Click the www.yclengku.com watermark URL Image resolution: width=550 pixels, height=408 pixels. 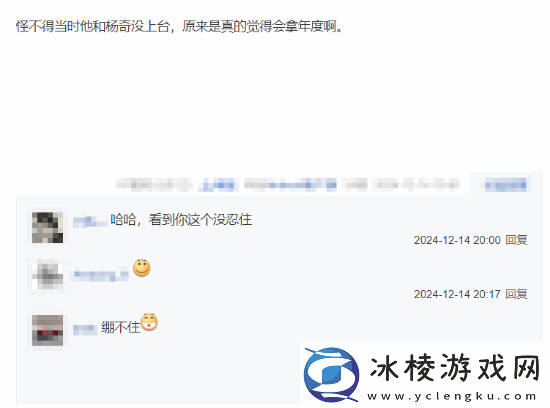click(x=452, y=396)
